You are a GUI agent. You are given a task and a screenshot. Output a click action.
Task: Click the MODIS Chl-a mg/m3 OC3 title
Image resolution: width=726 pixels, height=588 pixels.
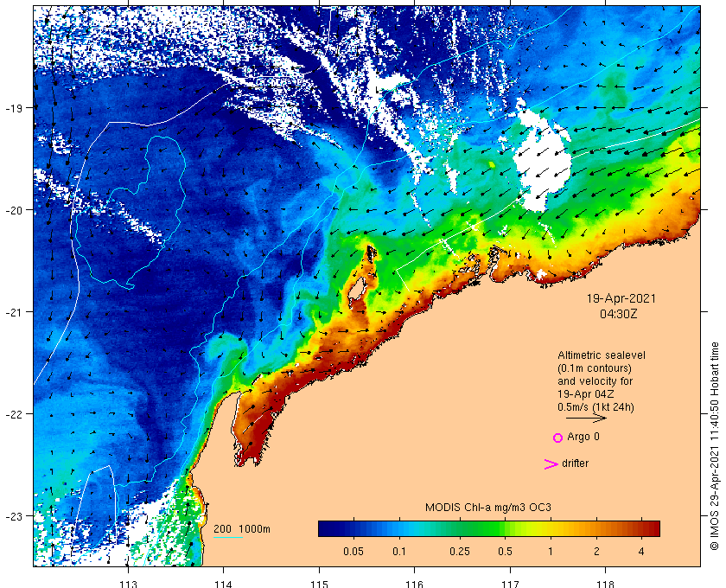(x=488, y=508)
